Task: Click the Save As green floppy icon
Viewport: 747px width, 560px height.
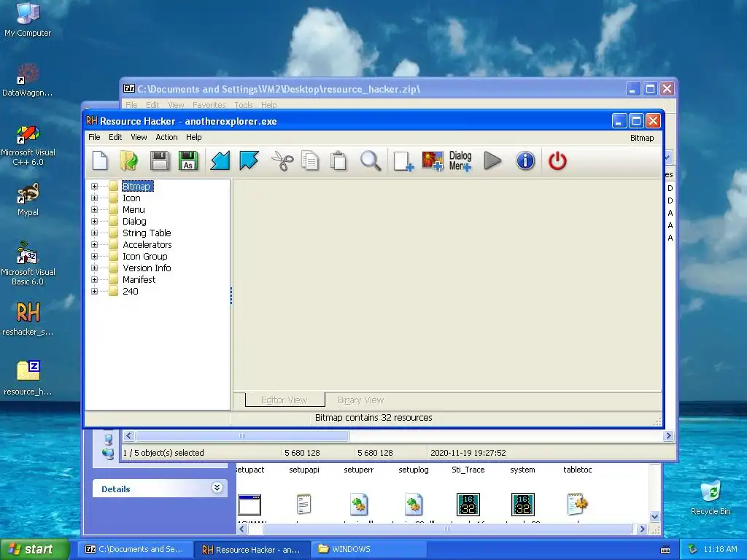Action: [188, 161]
